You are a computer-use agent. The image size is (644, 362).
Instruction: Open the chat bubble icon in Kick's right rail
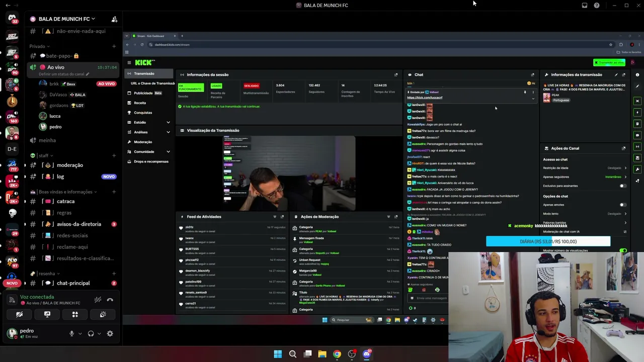[637, 135]
